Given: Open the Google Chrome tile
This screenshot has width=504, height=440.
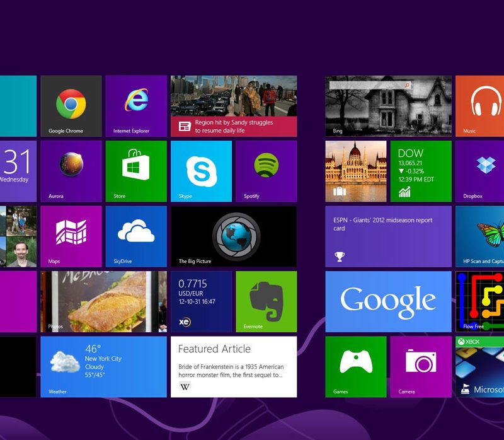Looking at the screenshot, I should (x=71, y=105).
